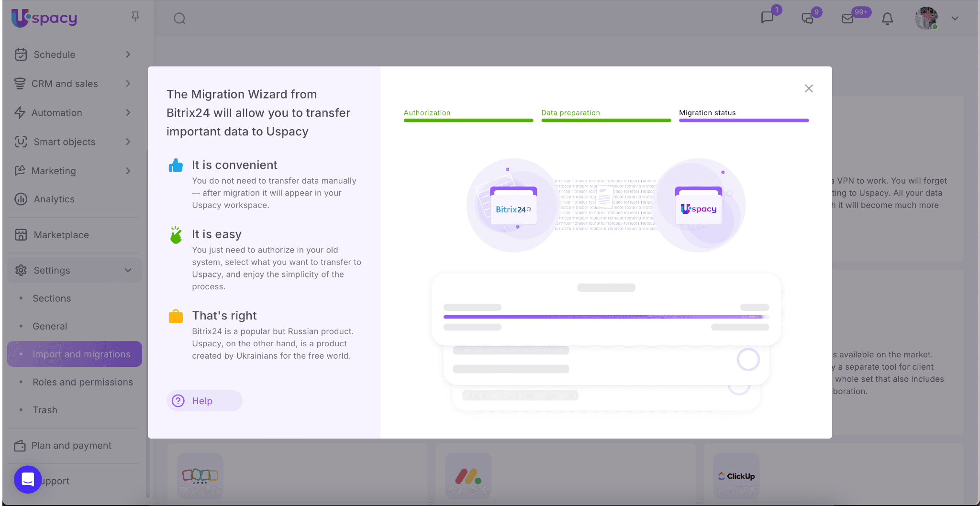Open the notifications bell
Image resolution: width=980 pixels, height=506 pixels.
(x=887, y=19)
